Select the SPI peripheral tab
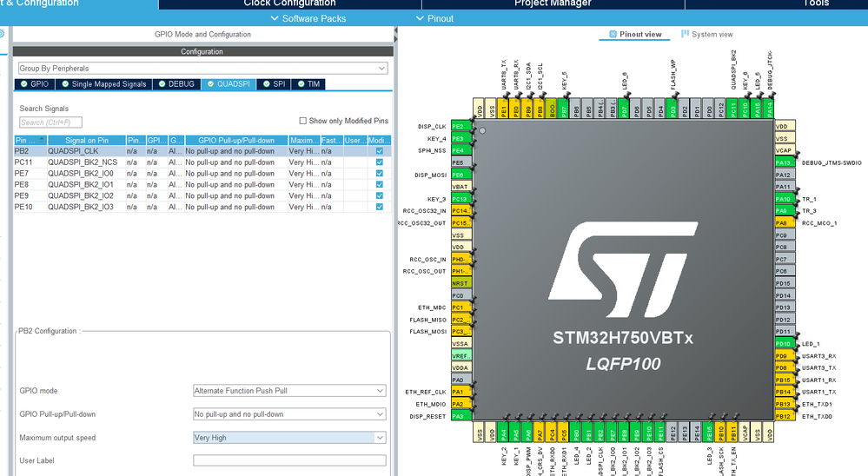The height and width of the screenshot is (476, 868). tap(274, 84)
